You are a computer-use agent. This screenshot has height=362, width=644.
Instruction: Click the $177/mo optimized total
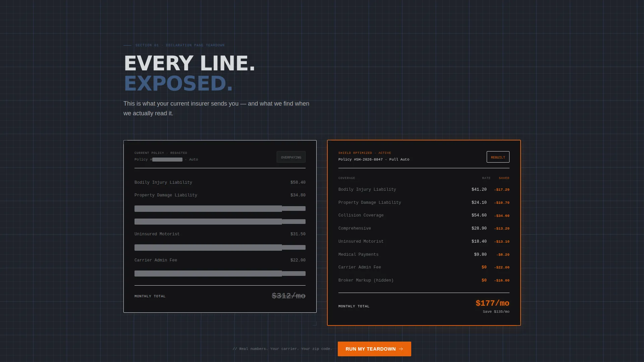tap(492, 303)
